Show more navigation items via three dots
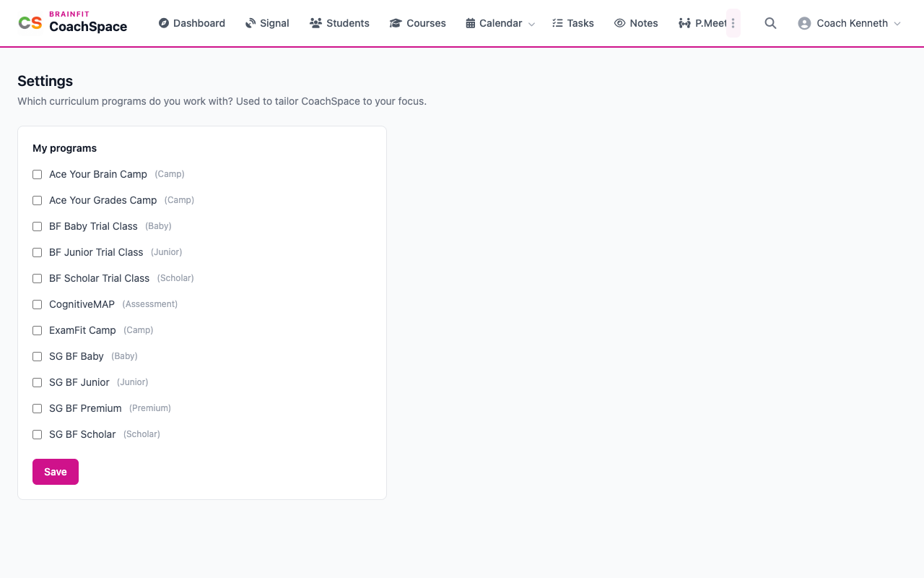 point(733,23)
